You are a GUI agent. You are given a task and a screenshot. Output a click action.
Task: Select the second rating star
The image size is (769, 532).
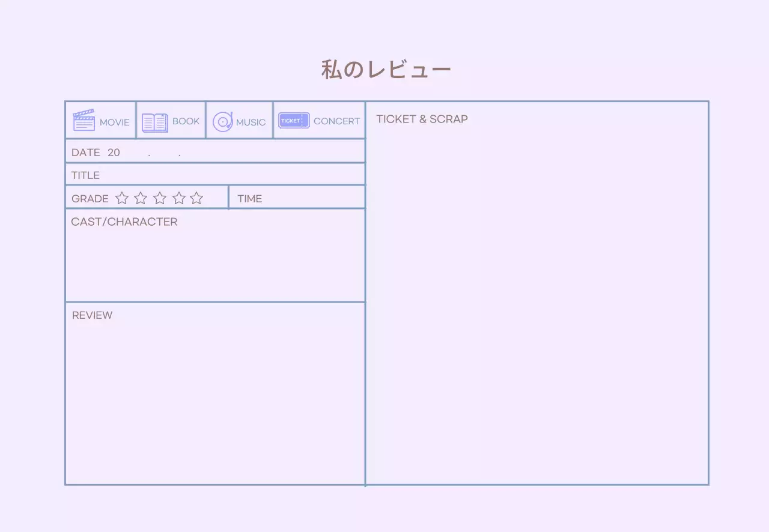pyautogui.click(x=140, y=198)
